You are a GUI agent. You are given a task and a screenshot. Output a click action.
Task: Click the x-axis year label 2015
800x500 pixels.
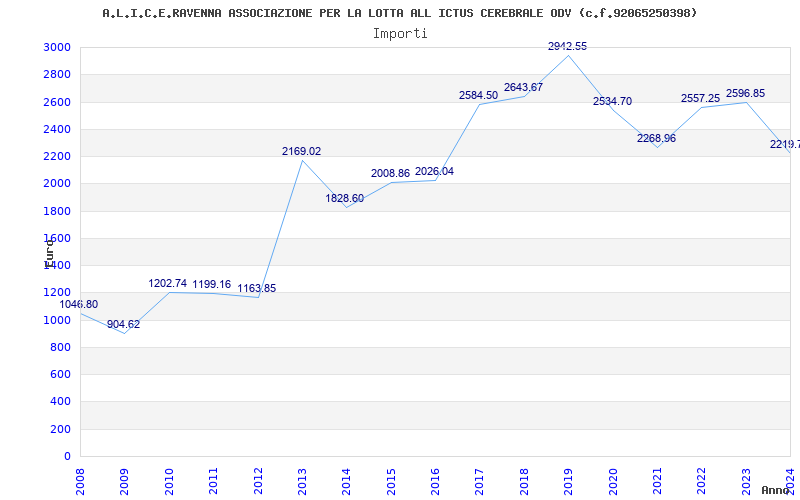pyautogui.click(x=391, y=482)
